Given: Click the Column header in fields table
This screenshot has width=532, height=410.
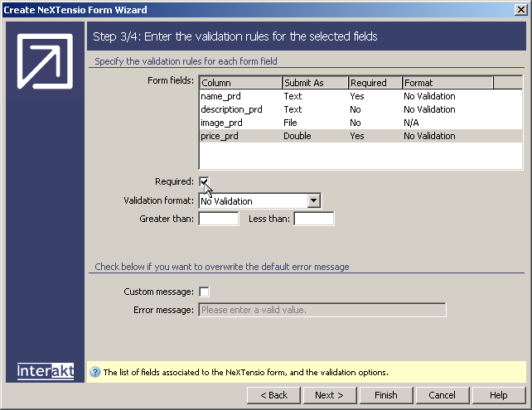Looking at the screenshot, I should click(240, 83).
